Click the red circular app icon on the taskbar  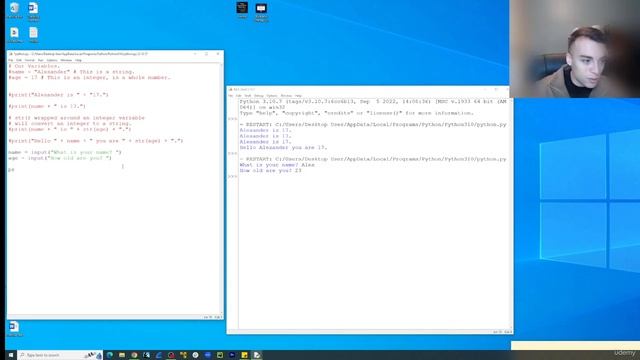click(171, 355)
